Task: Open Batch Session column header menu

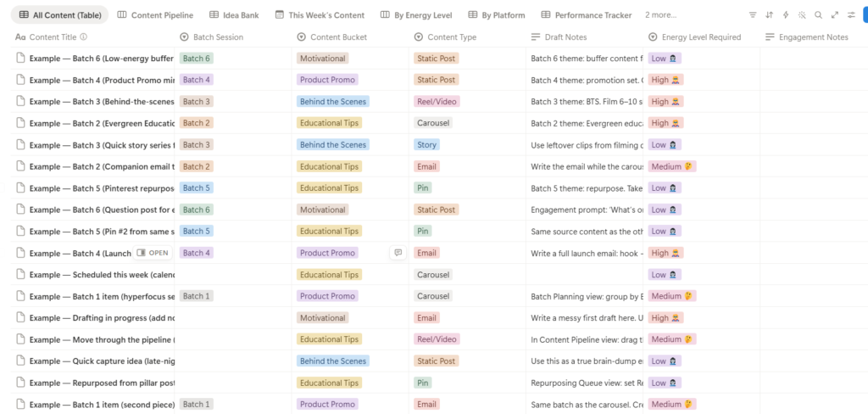Action: pos(233,37)
